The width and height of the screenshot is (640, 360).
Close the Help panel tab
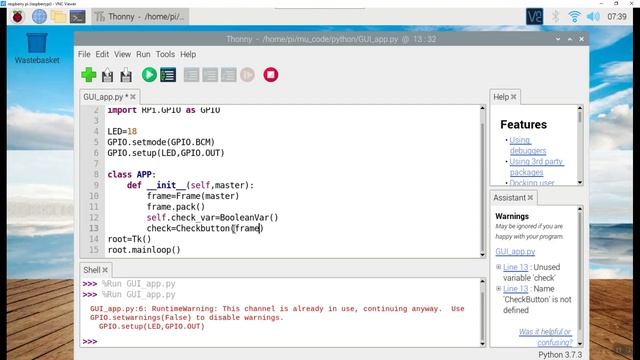513,97
